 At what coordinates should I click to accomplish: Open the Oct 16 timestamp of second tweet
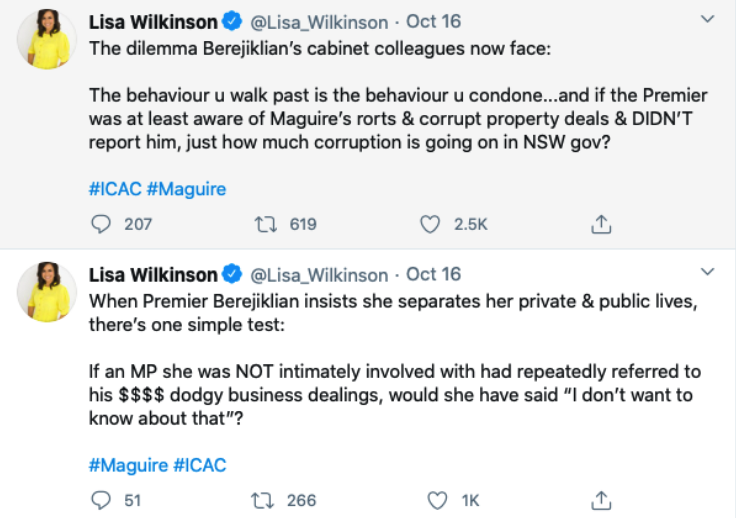433,274
